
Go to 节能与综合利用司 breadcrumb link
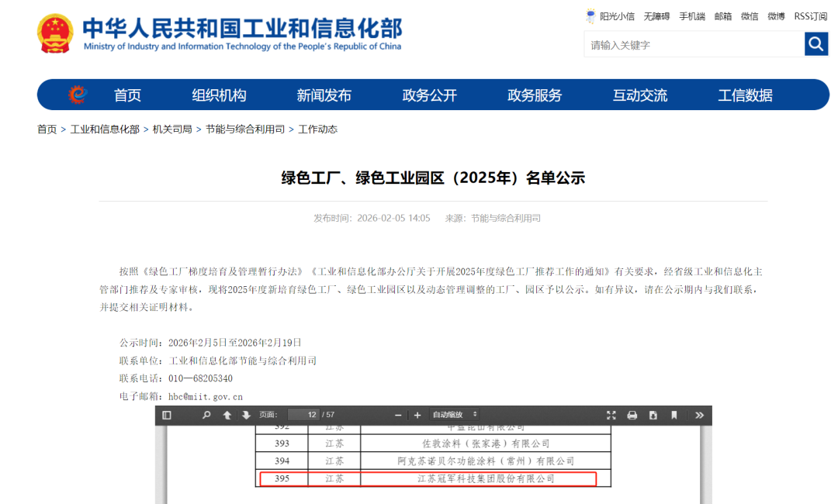click(245, 129)
